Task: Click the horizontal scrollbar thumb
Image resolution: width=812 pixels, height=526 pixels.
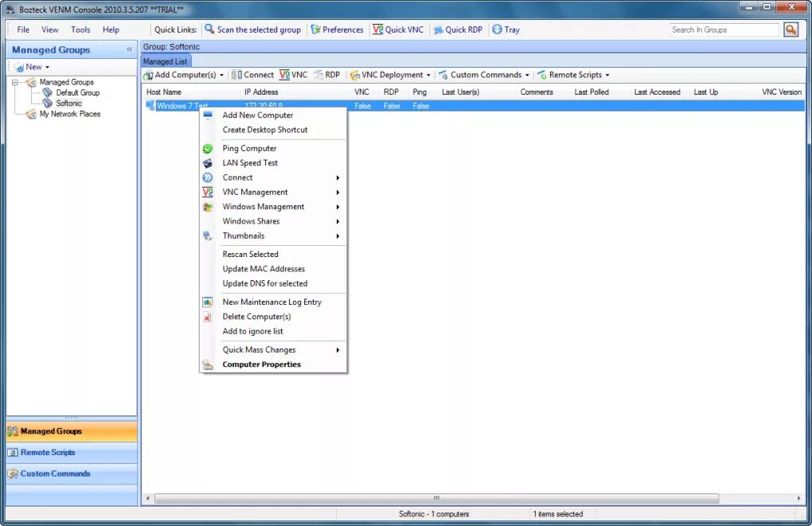Action: coord(436,498)
